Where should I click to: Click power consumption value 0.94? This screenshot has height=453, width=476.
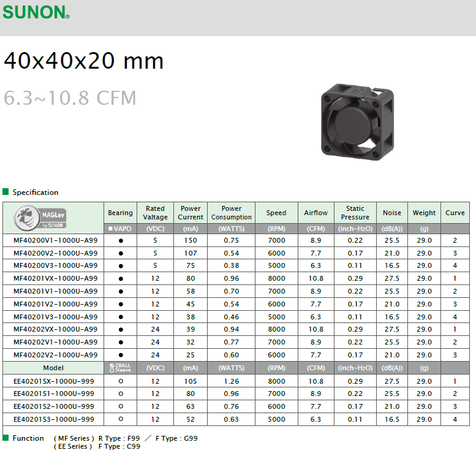232,329
